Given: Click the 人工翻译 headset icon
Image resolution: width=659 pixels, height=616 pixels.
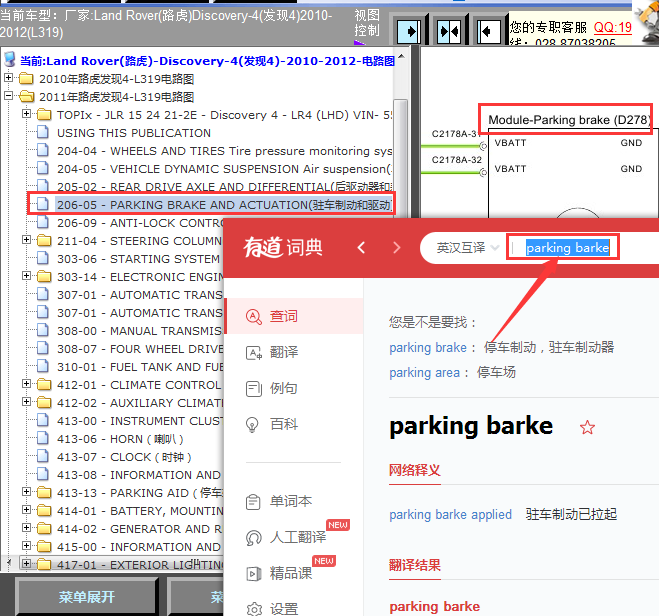Looking at the screenshot, I should click(253, 538).
